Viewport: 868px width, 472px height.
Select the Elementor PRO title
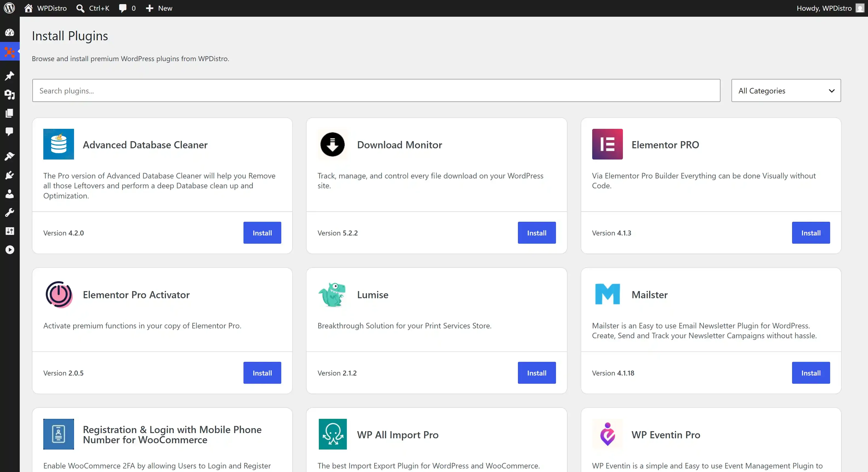[x=665, y=144]
